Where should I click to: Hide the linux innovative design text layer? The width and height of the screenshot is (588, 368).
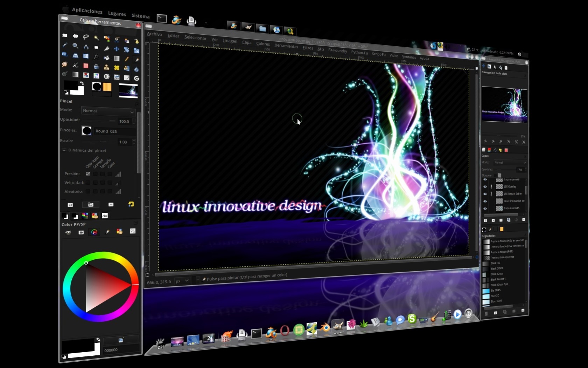click(485, 201)
